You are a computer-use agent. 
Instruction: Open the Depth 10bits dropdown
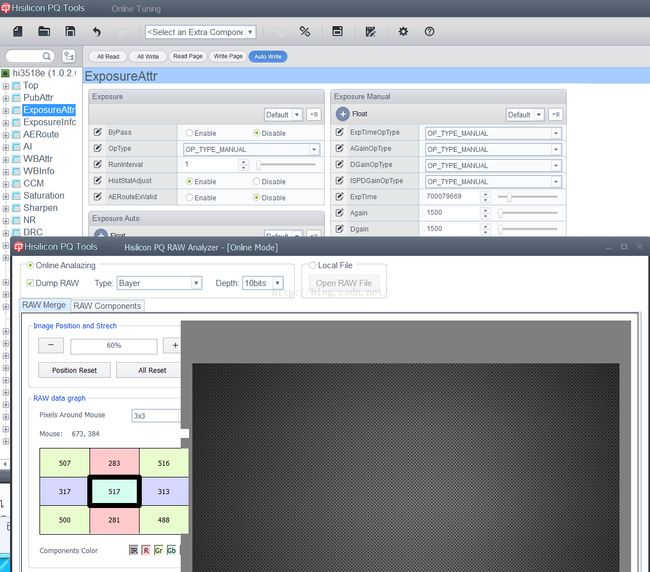pyautogui.click(x=263, y=283)
